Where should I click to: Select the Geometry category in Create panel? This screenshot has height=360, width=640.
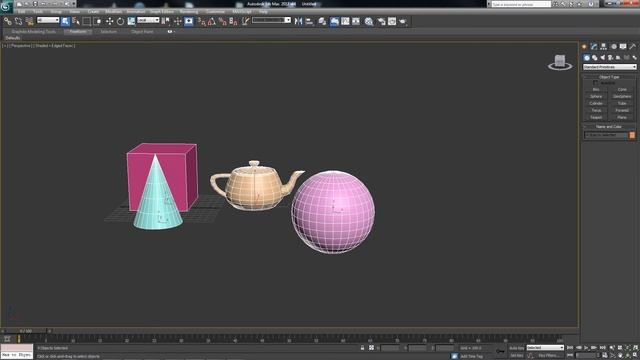[x=587, y=58]
